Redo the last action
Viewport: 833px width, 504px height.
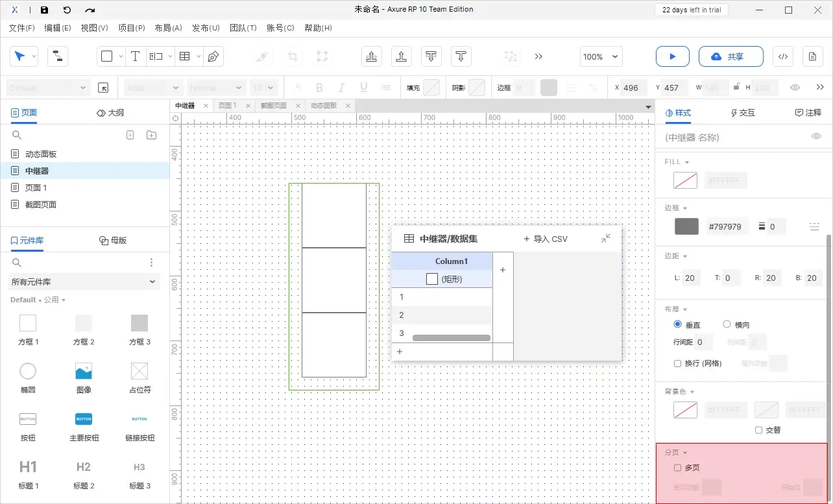point(90,10)
